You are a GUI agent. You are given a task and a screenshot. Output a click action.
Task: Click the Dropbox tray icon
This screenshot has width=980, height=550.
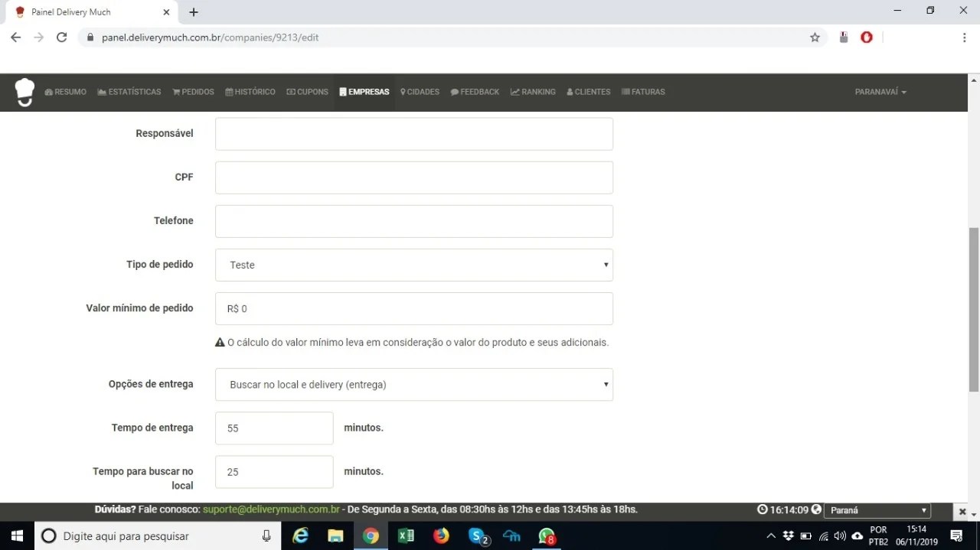pos(789,536)
